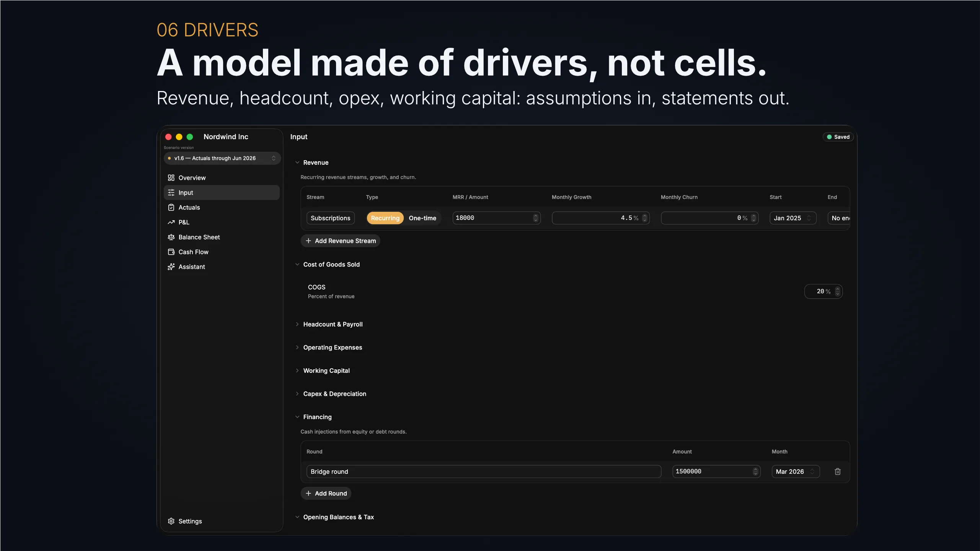Click the Overview grid icon in sidebar
This screenshot has width=980, height=551.
pyautogui.click(x=171, y=178)
